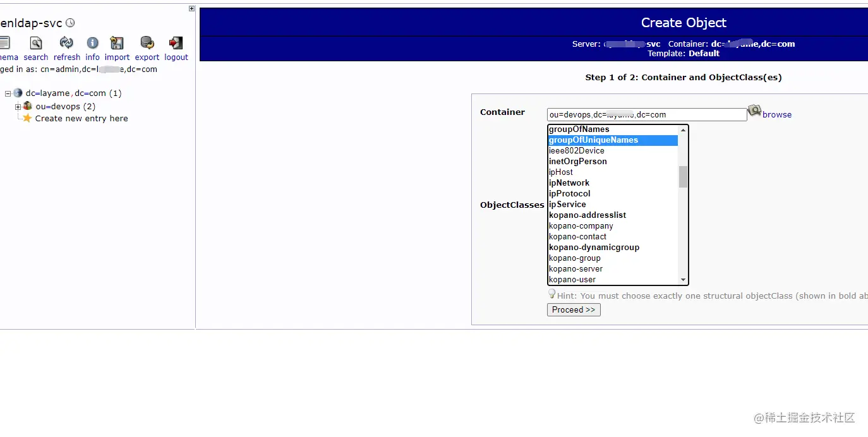Open the schema icon in the toolbar
868x437 pixels.
click(x=4, y=43)
